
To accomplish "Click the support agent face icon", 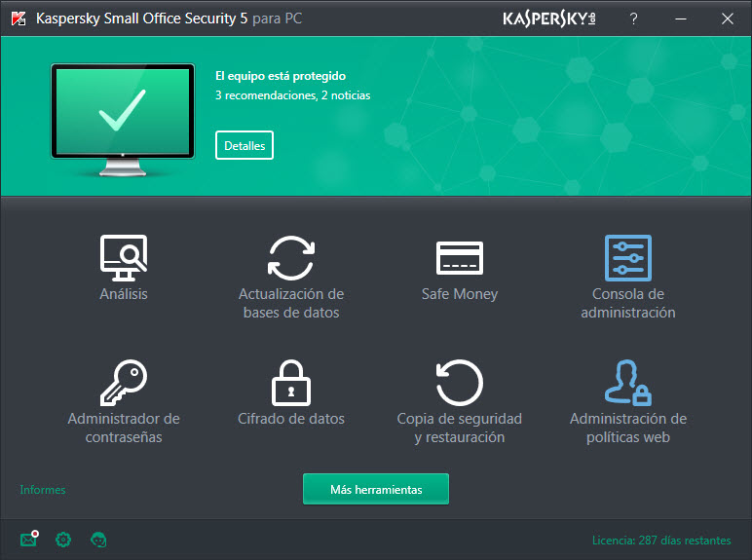I will (98, 539).
